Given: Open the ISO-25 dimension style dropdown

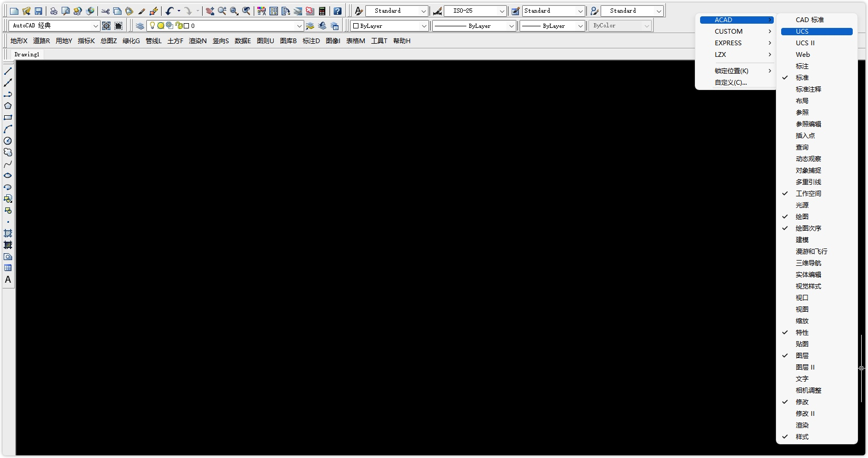Looking at the screenshot, I should coord(475,11).
